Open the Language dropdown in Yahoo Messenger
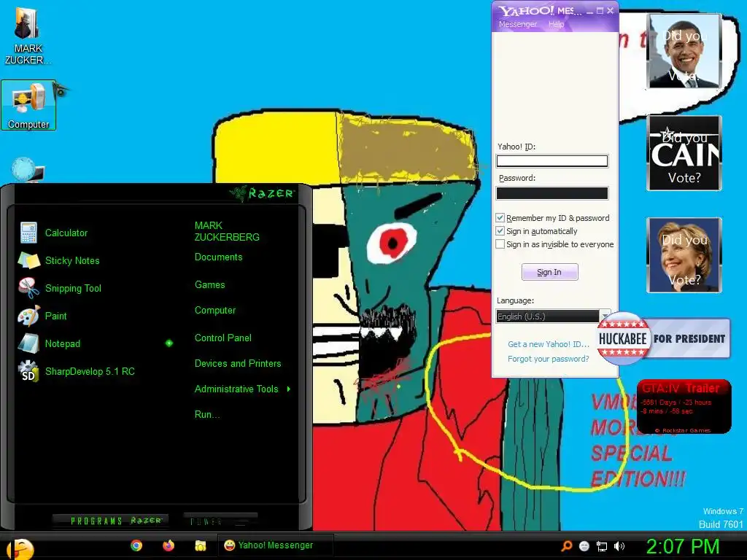The width and height of the screenshot is (747, 560). (553, 316)
